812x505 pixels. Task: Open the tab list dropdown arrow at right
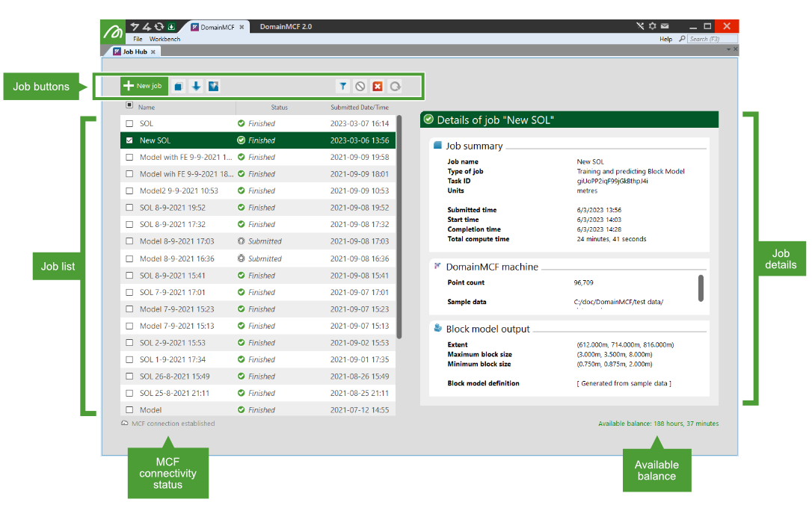click(728, 49)
